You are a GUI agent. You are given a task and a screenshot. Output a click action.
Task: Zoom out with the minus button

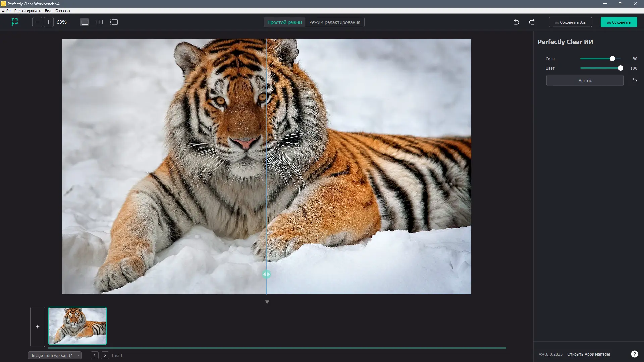pyautogui.click(x=37, y=22)
